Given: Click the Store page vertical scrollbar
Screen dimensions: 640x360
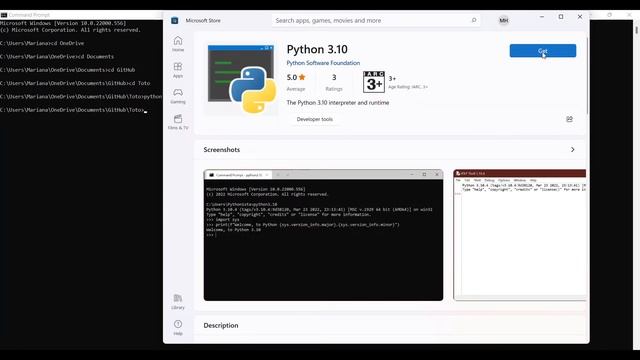Looking at the screenshot, I should tap(587, 76).
